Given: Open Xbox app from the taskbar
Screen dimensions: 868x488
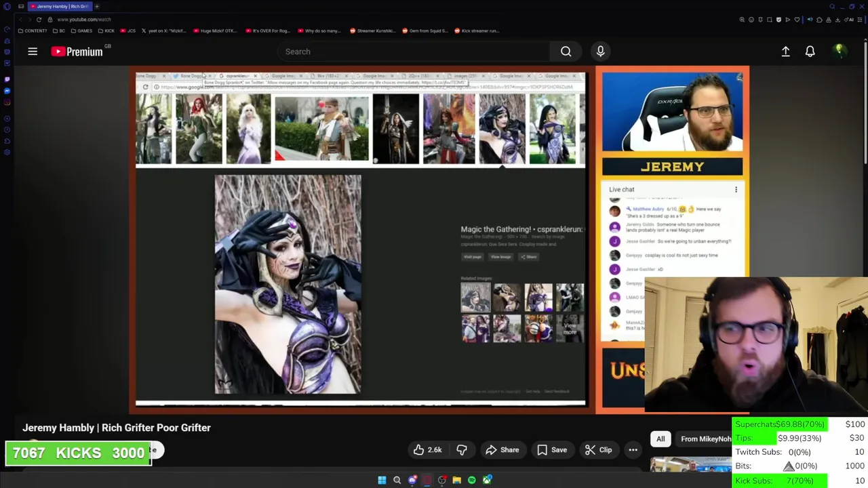Looking at the screenshot, I should point(488,480).
